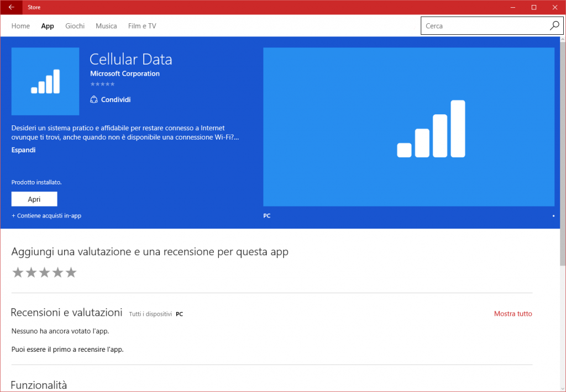Screen dimensions: 566x392
Task: Click the PC label under screenshot
Action: tap(267, 216)
